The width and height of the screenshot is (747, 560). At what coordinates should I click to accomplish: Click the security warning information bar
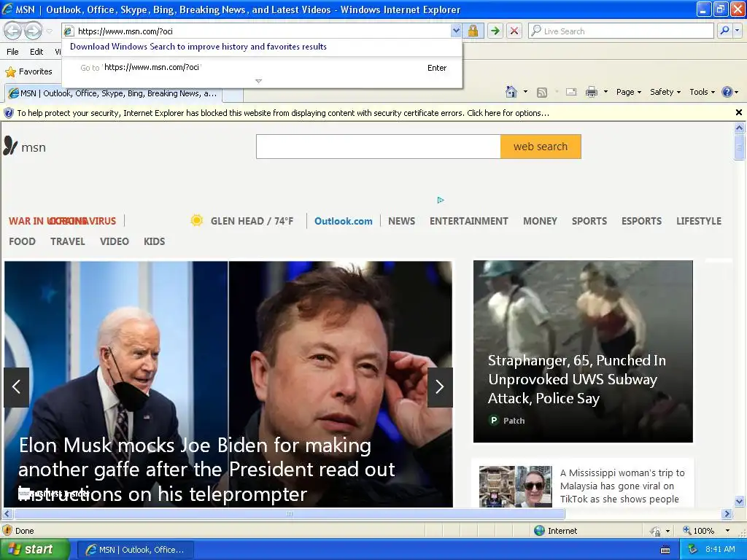367,113
